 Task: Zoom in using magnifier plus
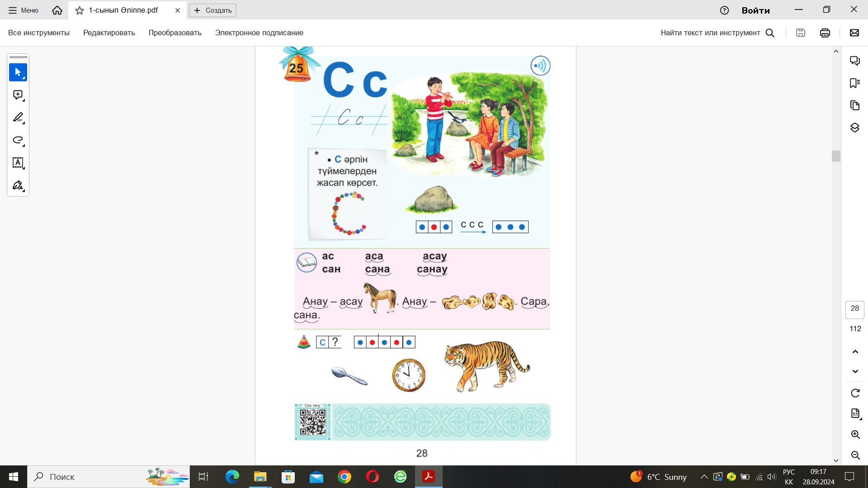click(x=855, y=435)
